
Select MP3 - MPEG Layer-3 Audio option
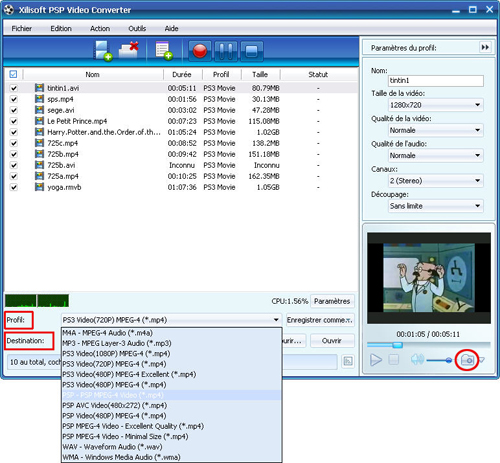coord(172,343)
